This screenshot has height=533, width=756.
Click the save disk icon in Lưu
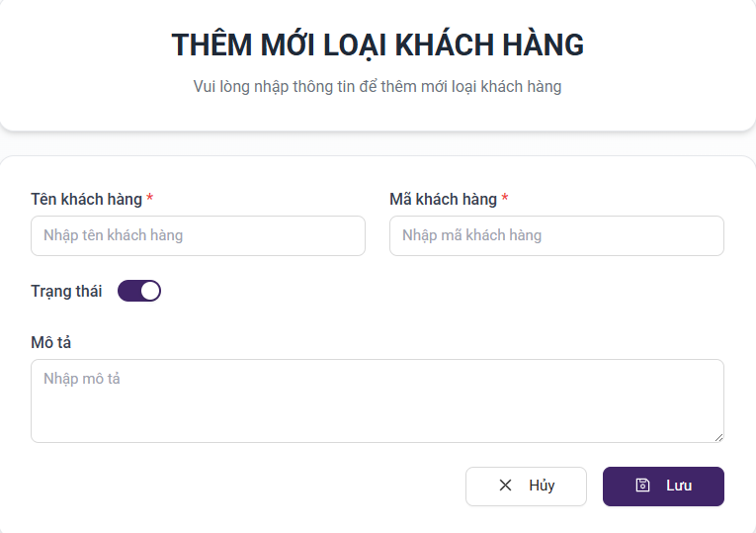tap(642, 486)
